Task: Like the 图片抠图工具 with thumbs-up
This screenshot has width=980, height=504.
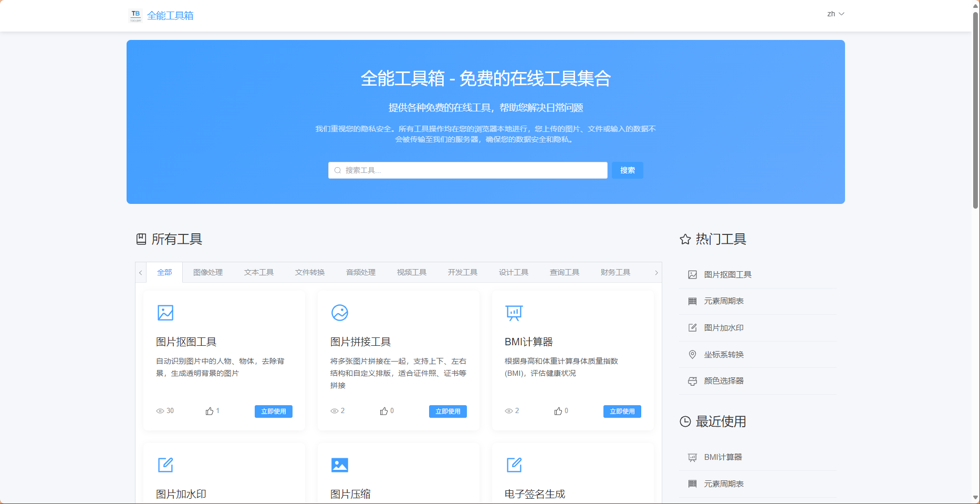Action: pyautogui.click(x=210, y=411)
